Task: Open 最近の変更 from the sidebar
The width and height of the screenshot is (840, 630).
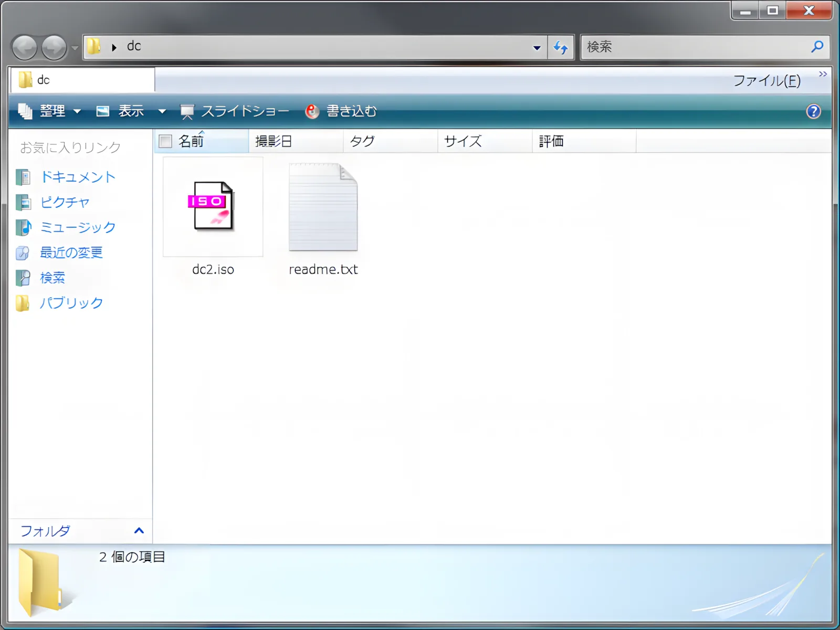Action: click(70, 253)
